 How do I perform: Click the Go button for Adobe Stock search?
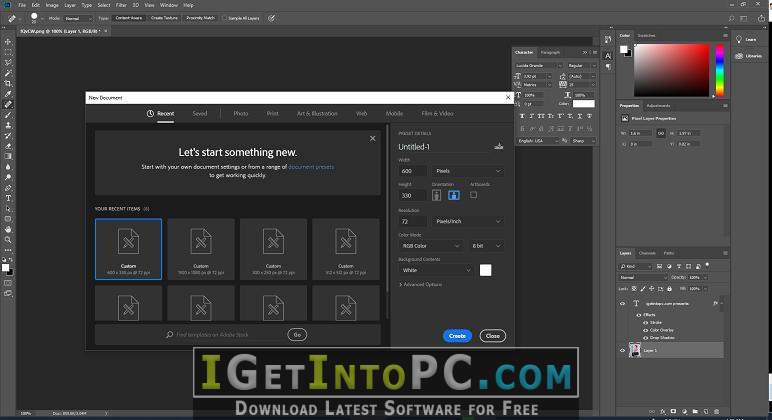pos(297,334)
